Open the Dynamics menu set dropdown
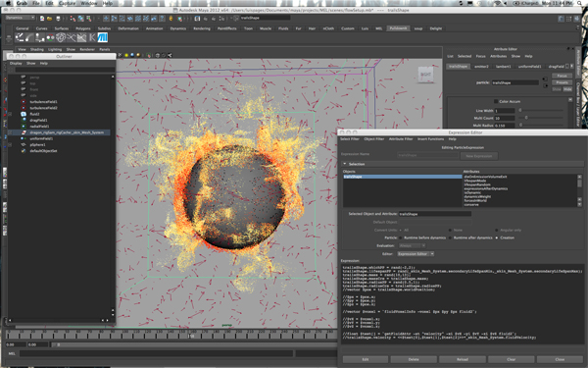Screen dimensions: 588x368 click(x=20, y=18)
